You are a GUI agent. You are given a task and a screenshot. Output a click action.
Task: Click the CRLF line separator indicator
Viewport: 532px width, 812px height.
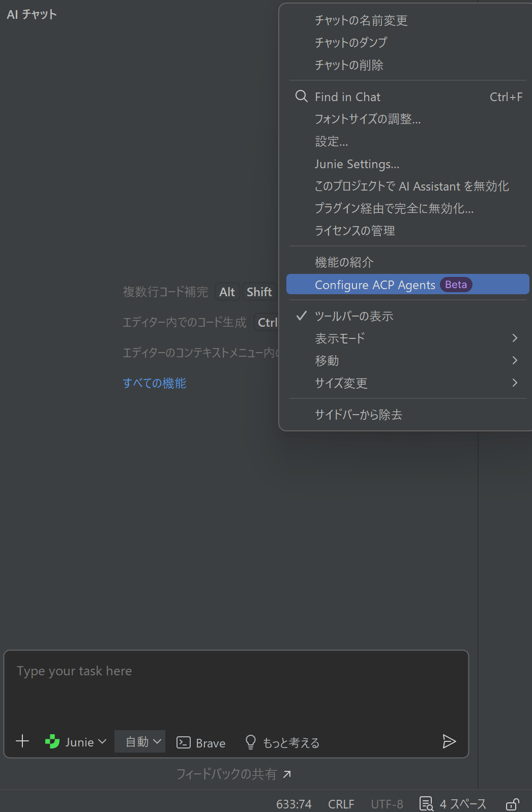(x=341, y=804)
